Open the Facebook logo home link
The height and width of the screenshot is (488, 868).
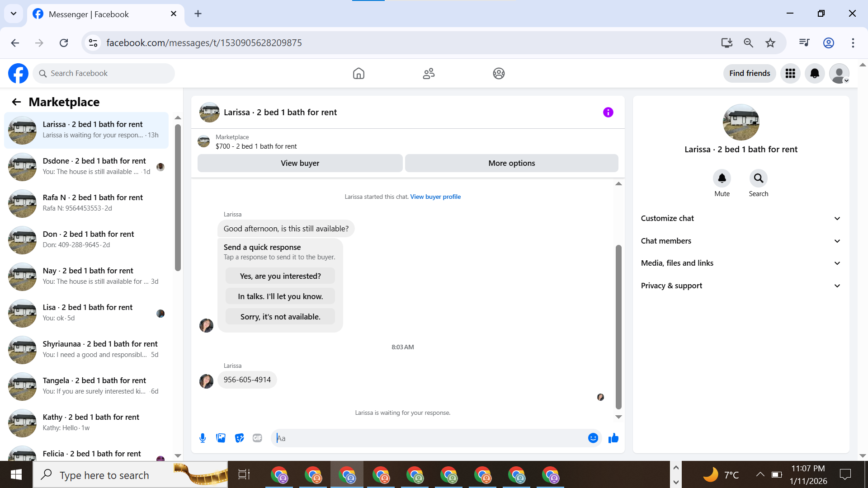tap(18, 73)
